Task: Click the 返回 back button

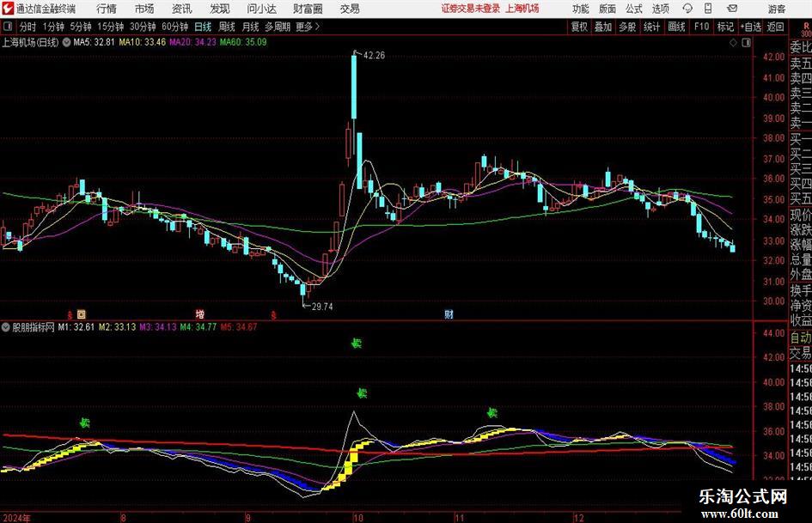Action: (775, 27)
